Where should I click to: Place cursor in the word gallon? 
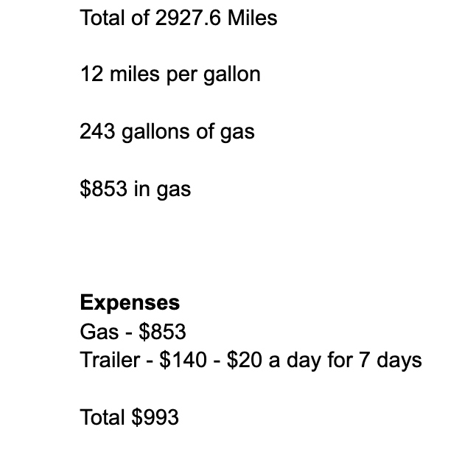pos(232,74)
